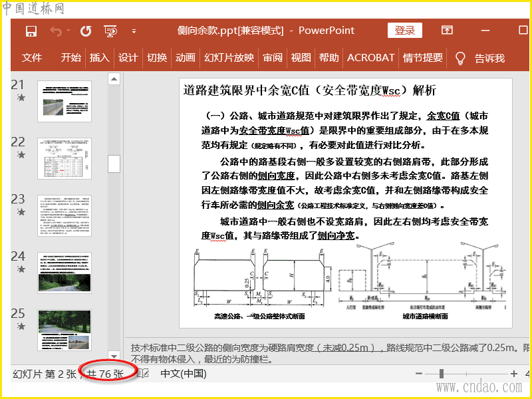Select slide 22 thumbnail with table
This screenshot has height=399, width=532.
point(65,158)
